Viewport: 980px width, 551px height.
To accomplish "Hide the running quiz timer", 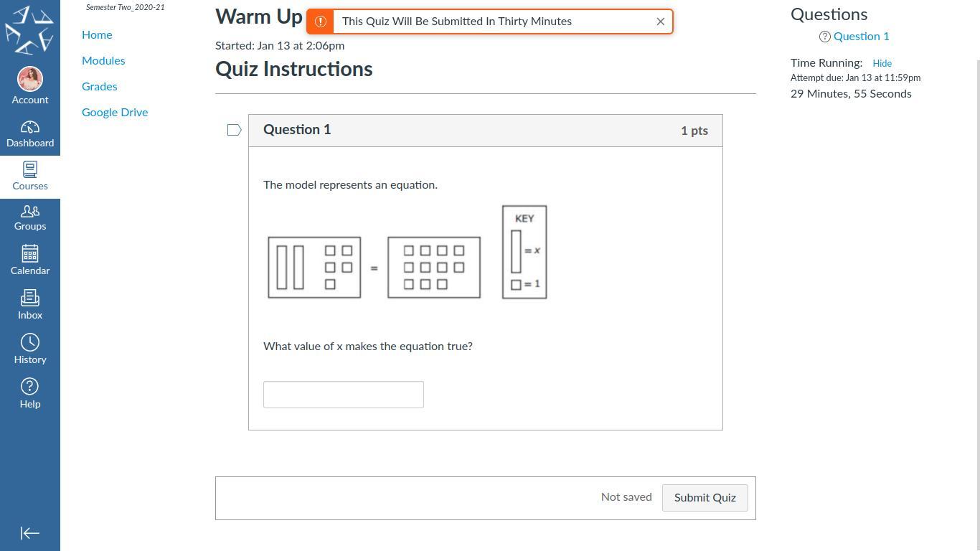I will [882, 63].
